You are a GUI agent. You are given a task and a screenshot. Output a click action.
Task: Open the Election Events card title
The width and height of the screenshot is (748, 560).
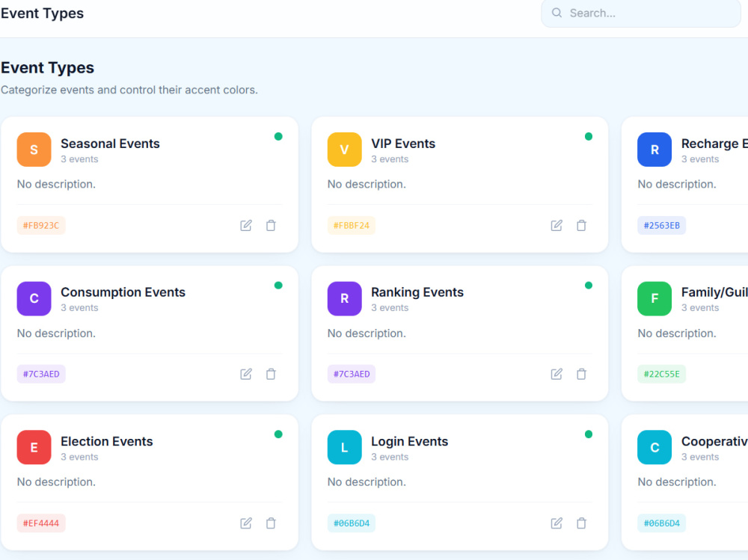[107, 441]
